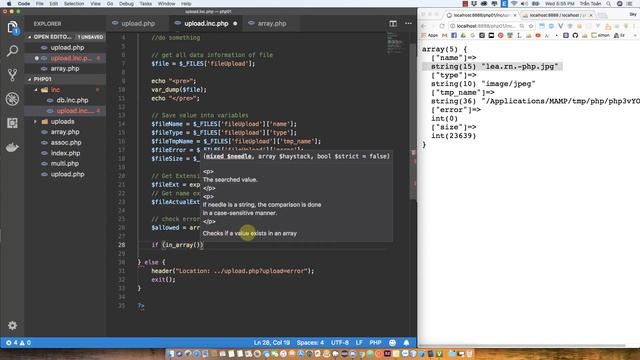Click Wi-Fi icon in macOS menu bar
Screen dimensions: 640x360
[x=513, y=3]
